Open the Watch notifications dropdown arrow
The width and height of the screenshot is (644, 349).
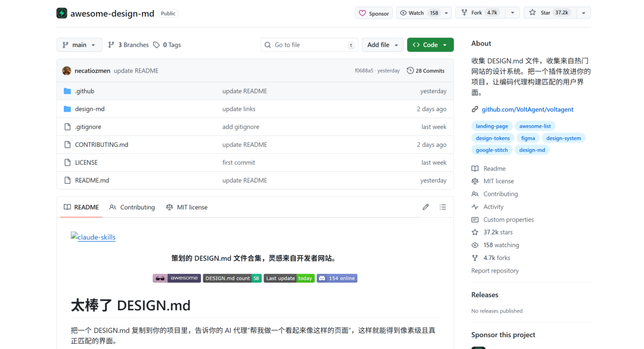(447, 13)
